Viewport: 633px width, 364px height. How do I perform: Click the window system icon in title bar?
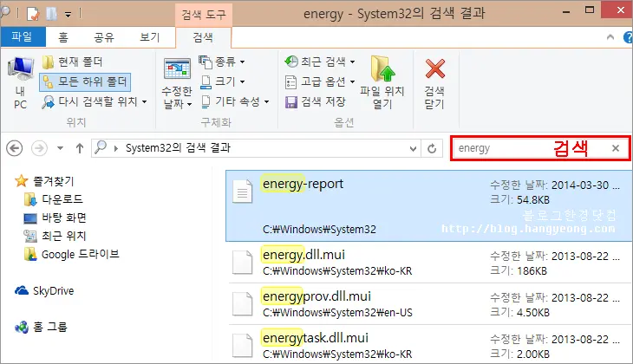pos(5,12)
